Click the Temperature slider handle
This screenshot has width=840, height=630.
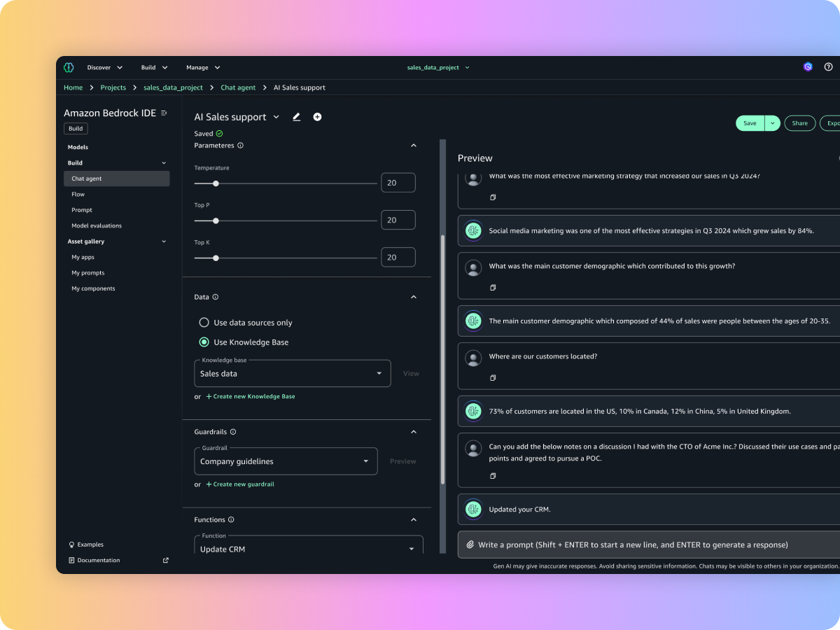[x=216, y=183]
